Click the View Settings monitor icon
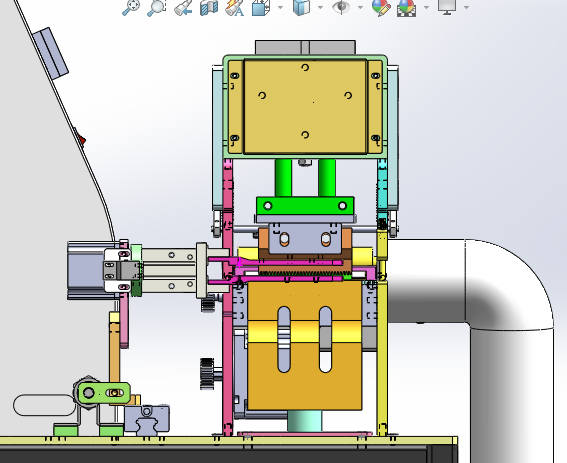This screenshot has width=567, height=463. point(447,7)
